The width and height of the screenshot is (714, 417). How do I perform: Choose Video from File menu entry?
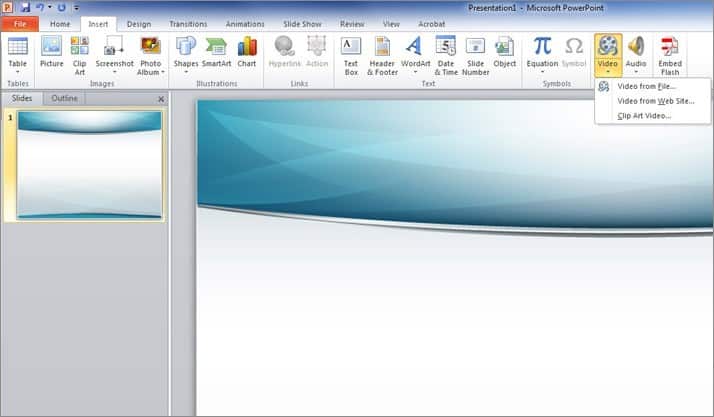pos(646,86)
